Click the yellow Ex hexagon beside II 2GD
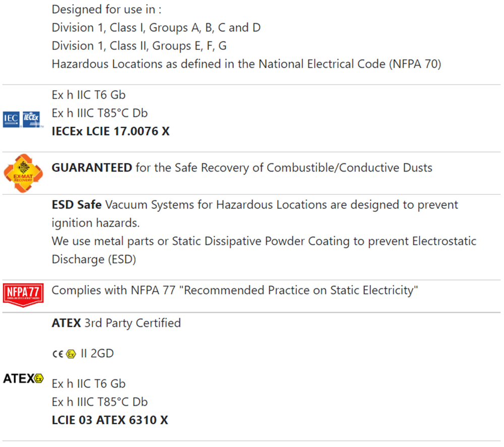Viewport: 504px width, 447px height. pyautogui.click(x=71, y=354)
